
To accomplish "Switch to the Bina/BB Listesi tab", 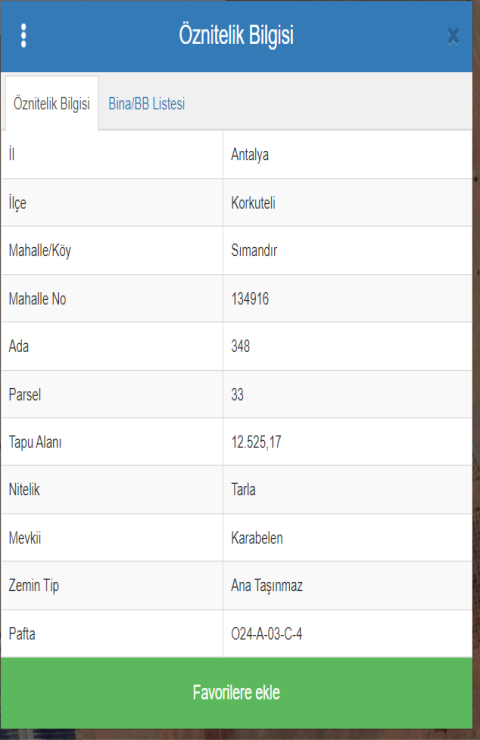I will click(x=147, y=103).
